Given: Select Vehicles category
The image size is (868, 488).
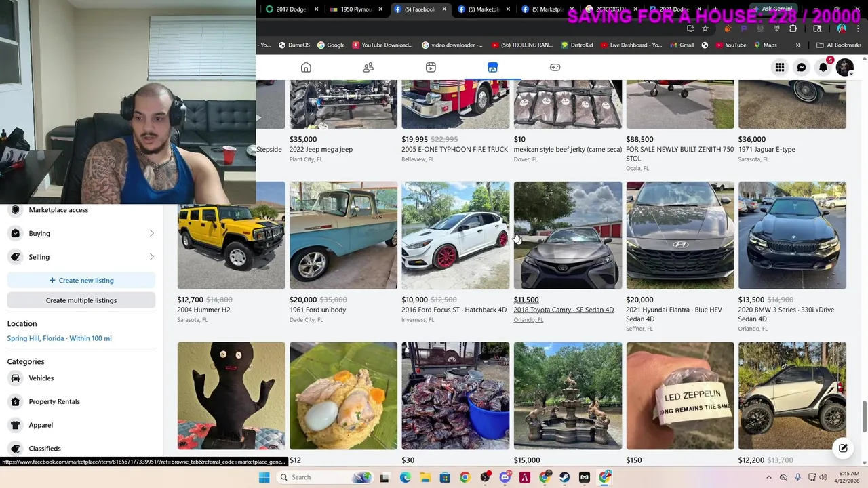Looking at the screenshot, I should 81,378.
